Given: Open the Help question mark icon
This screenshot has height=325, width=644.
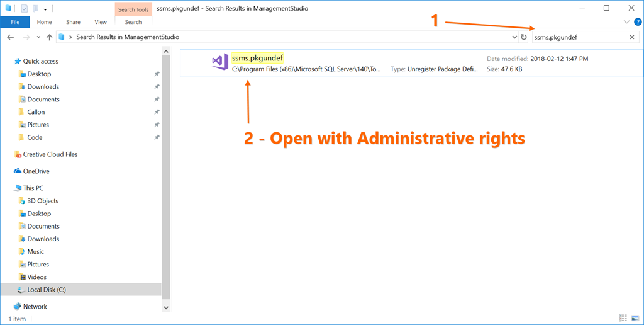Looking at the screenshot, I should 636,22.
